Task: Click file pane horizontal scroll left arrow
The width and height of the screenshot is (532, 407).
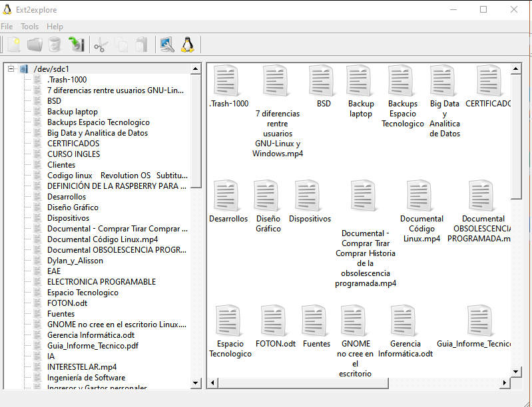Action: [x=212, y=383]
